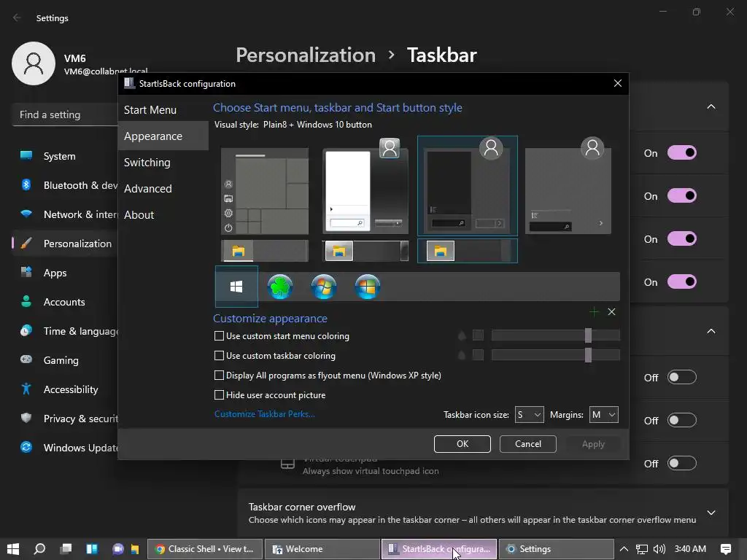Open the clock showing 3:40 AM
The image size is (747, 560).
690,549
